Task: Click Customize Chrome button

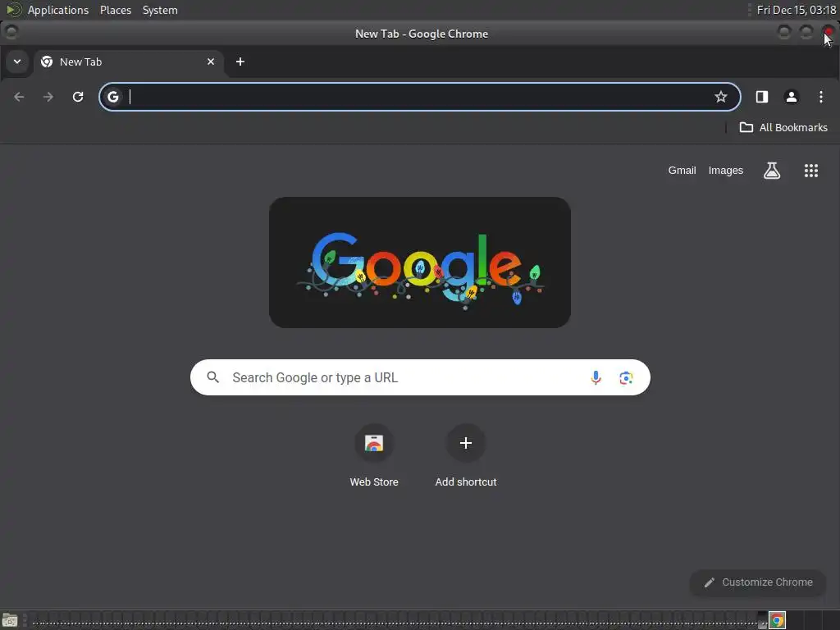Action: (x=758, y=582)
